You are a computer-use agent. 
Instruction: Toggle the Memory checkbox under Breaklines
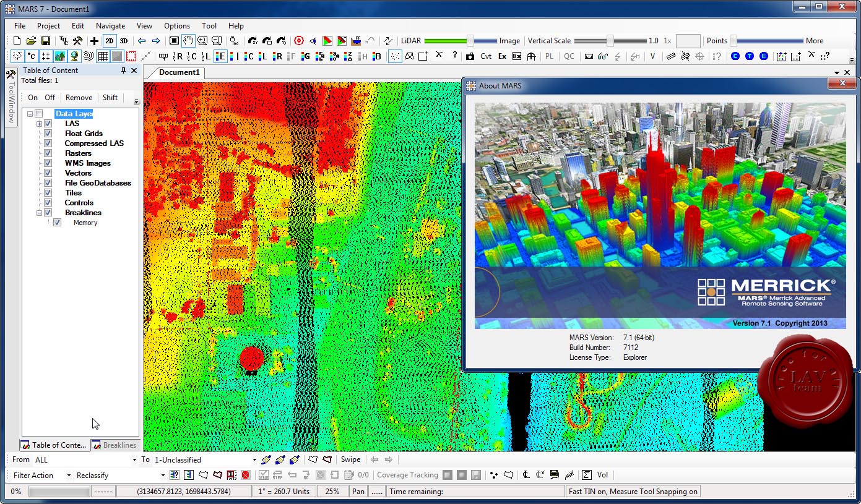(58, 223)
